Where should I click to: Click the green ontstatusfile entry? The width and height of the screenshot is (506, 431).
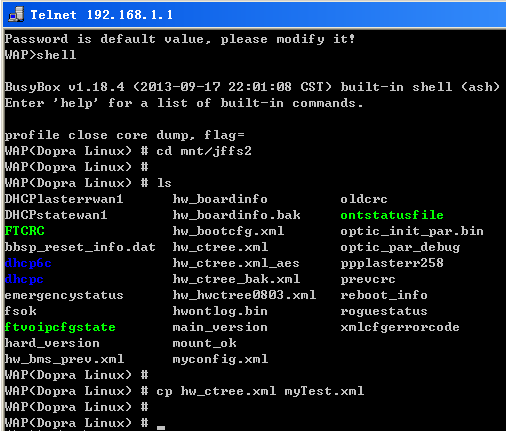[392, 215]
